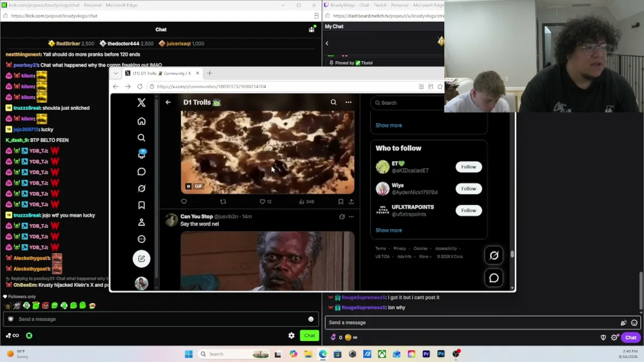Open the More circle menu in X sidebar
Viewport: 644px width, 362px height.
click(141, 239)
